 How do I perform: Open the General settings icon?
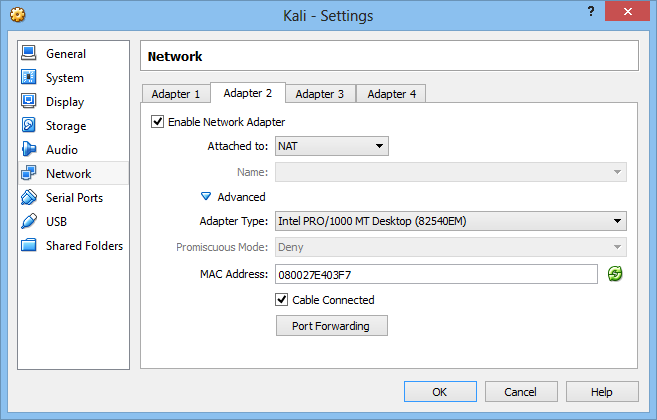[28, 53]
